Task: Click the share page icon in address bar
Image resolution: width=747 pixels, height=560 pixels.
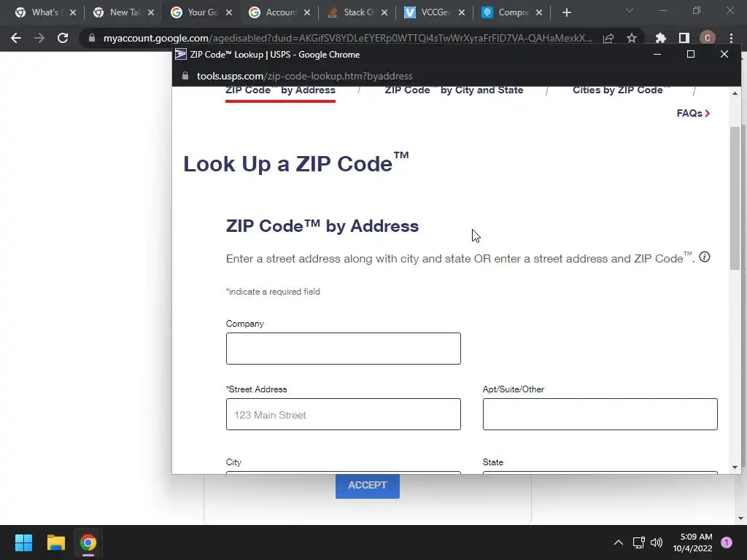Action: click(x=608, y=38)
